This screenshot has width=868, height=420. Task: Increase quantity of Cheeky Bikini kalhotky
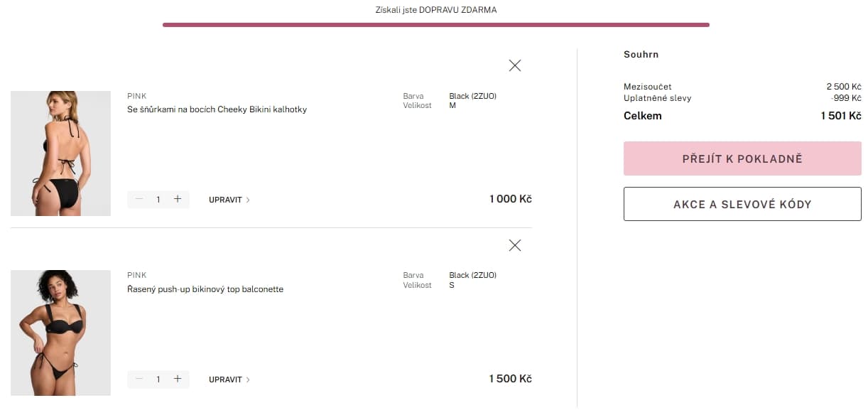[x=178, y=199]
